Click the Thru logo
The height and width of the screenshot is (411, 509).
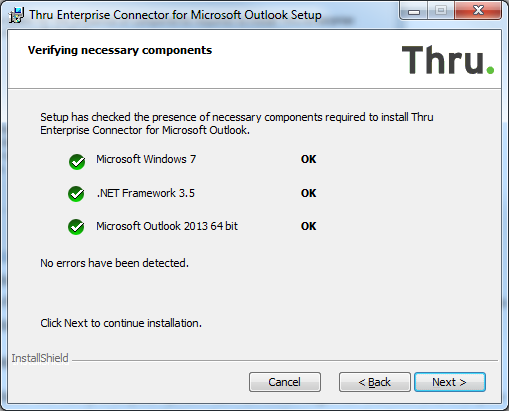point(448,59)
